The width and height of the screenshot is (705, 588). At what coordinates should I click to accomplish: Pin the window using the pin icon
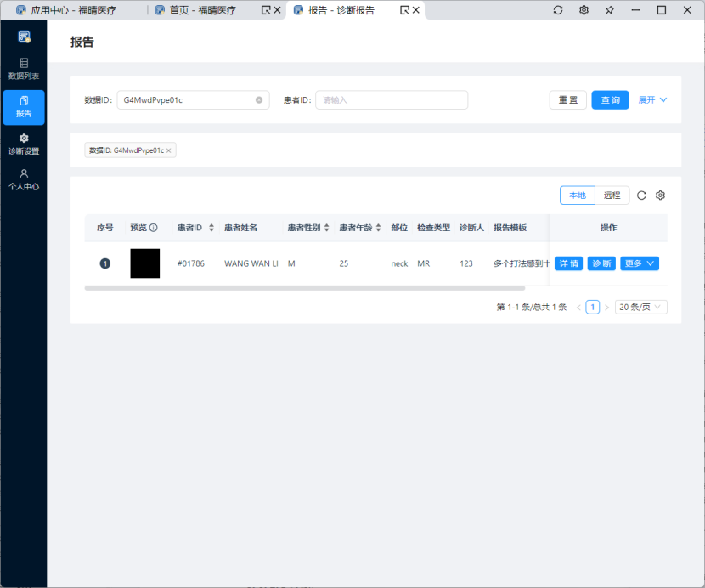(609, 10)
